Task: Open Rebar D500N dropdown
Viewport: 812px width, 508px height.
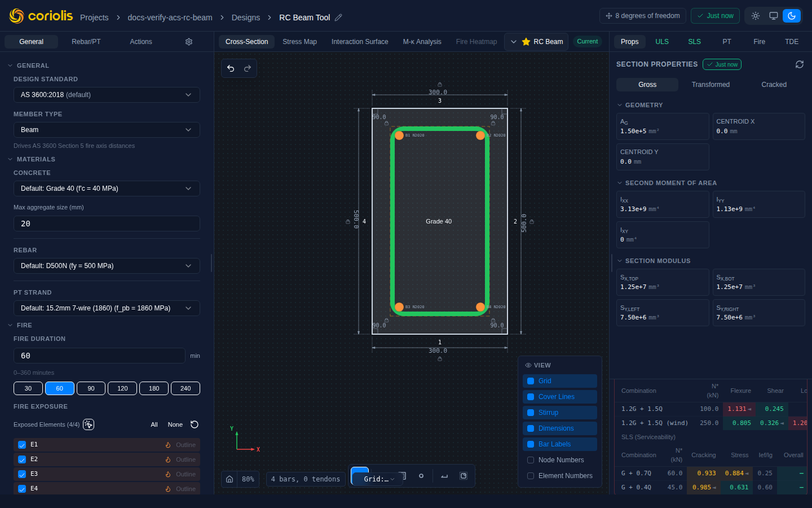Action: 107,266
